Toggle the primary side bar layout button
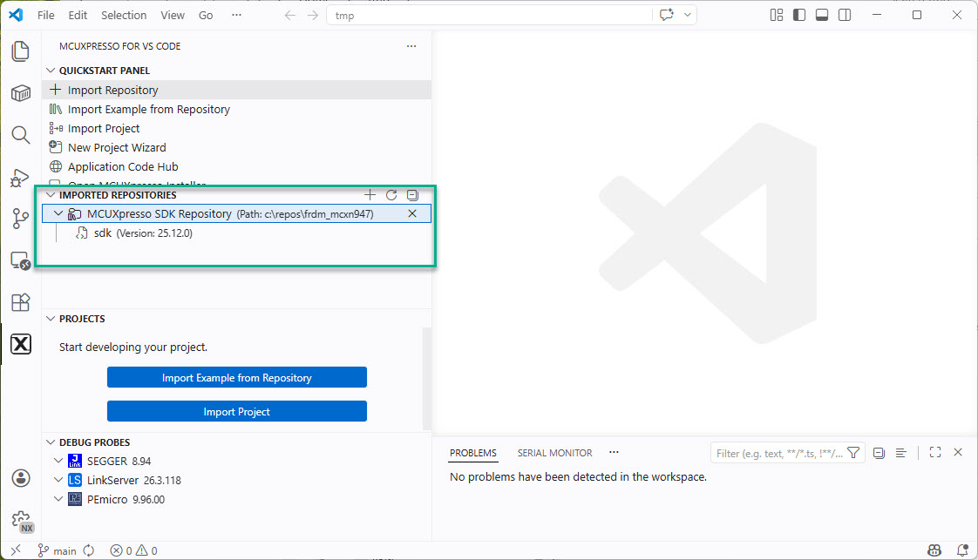The image size is (978, 560). 799,15
